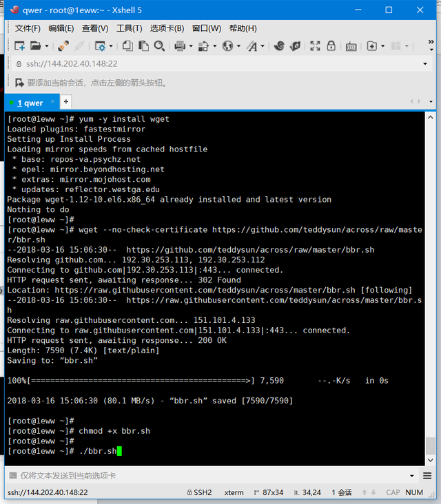Click the globe encoding icon
This screenshot has width=441, height=504.
click(228, 46)
